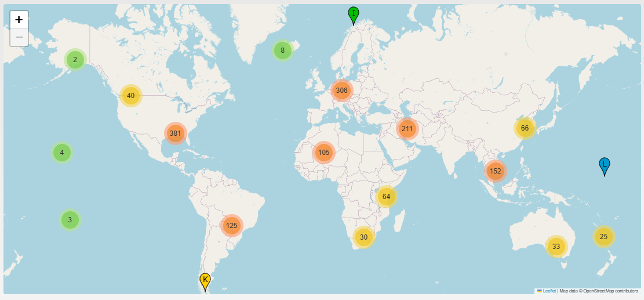Expand the 306 cluster over Europe
The width and height of the screenshot is (644, 300).
341,90
